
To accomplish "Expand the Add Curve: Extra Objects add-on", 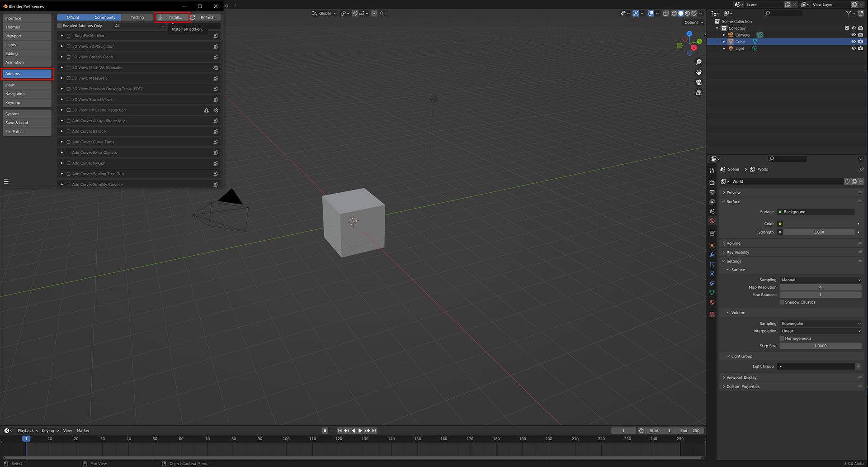I will click(62, 152).
